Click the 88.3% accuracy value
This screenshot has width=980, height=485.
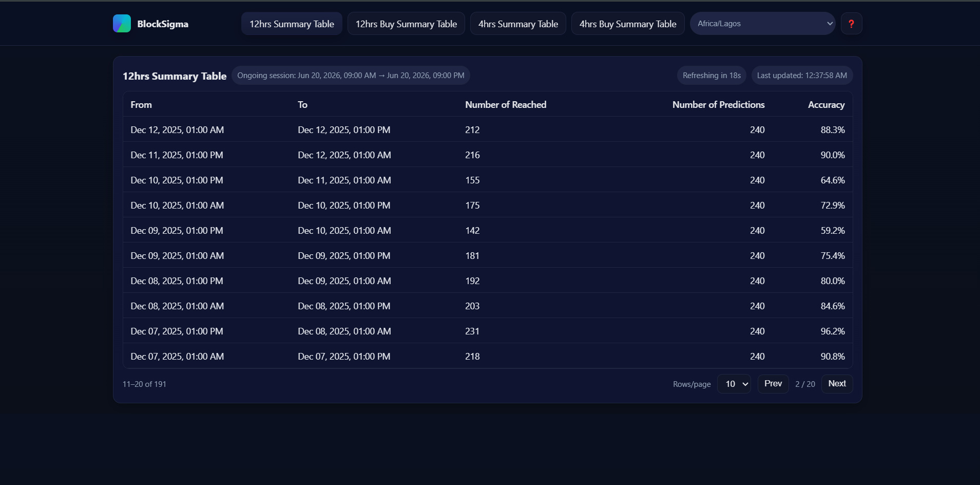coord(833,130)
